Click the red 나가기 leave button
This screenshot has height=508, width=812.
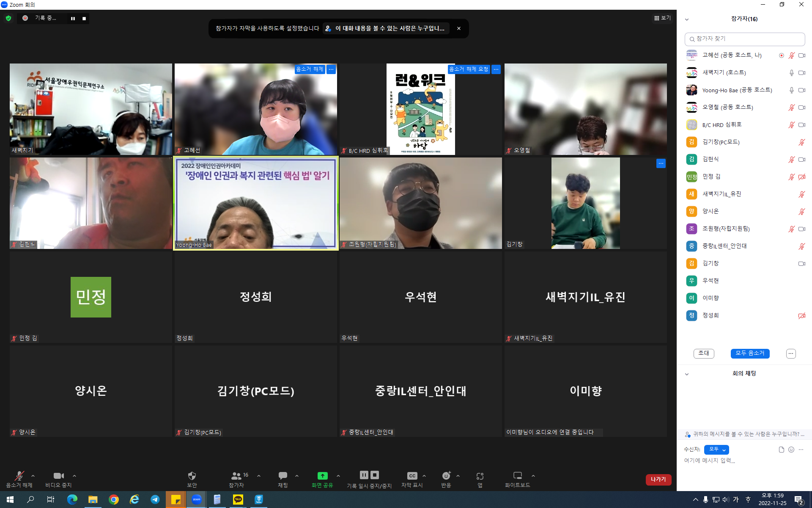658,480
